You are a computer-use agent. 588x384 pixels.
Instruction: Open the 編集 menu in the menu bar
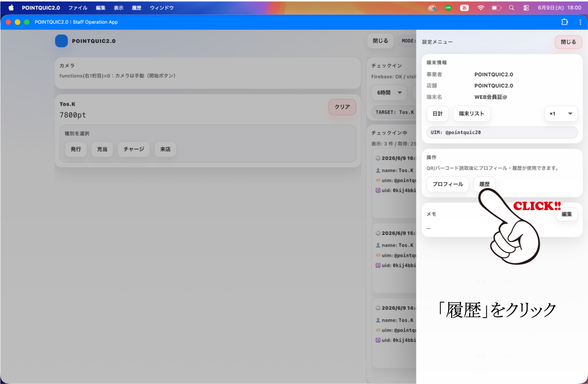click(101, 8)
